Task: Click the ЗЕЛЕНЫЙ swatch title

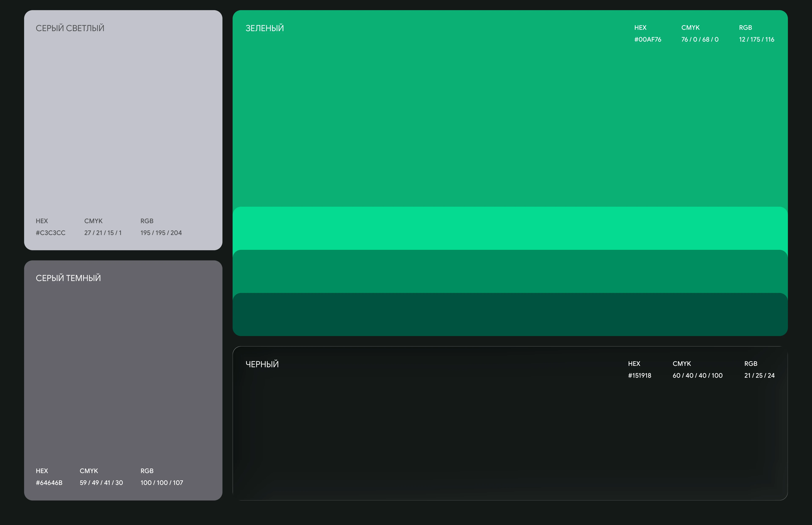Action: point(265,28)
